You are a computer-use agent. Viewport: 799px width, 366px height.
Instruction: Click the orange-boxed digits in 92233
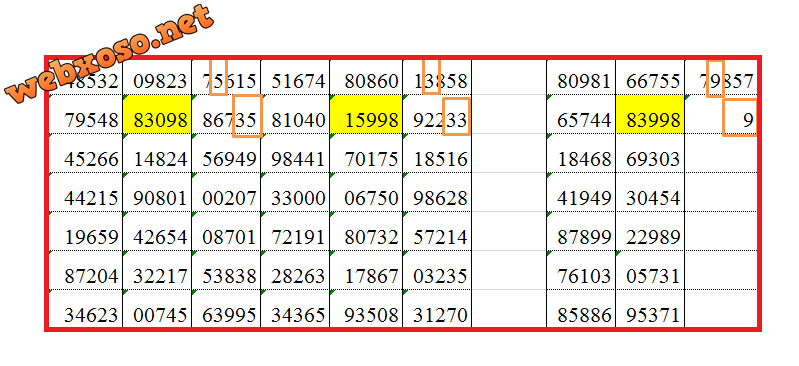(x=456, y=117)
